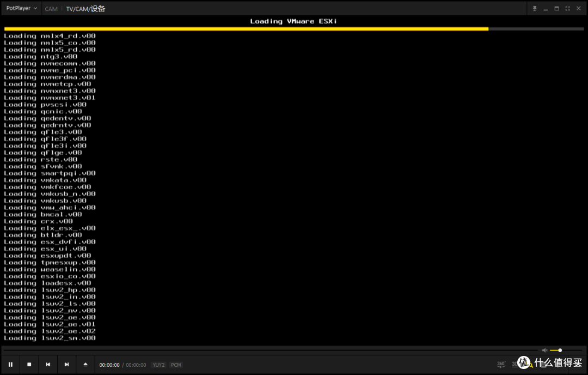This screenshot has width=588, height=375.
Task: Toggle fullscreen mode from title bar
Action: 567,8
